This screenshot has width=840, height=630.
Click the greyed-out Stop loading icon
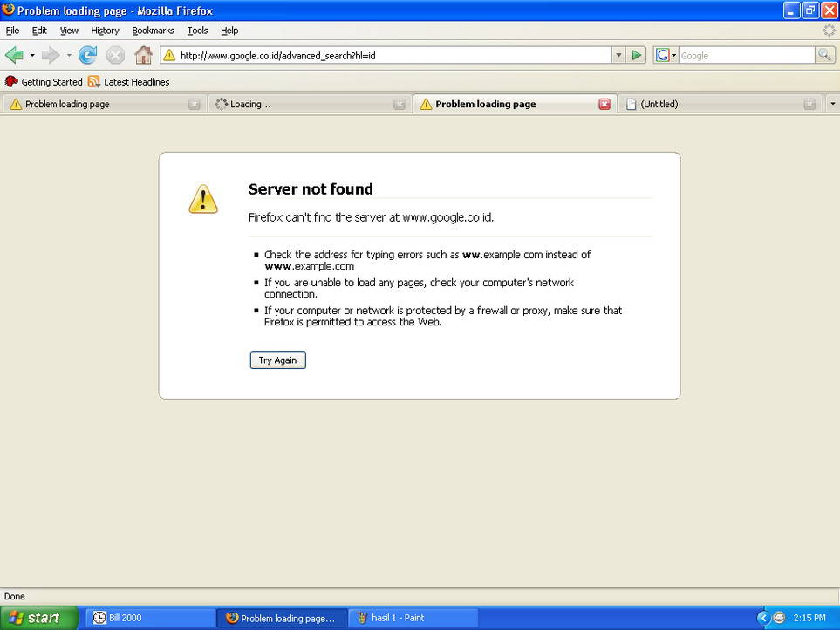[x=115, y=55]
